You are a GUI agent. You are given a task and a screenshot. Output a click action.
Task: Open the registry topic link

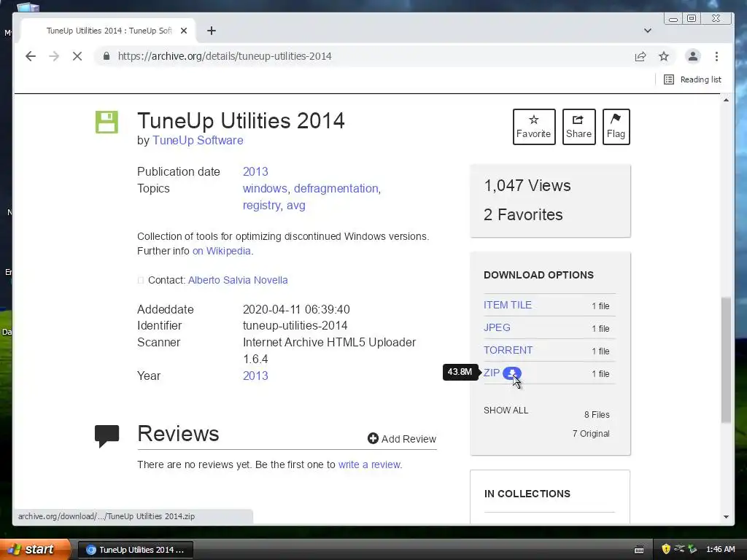(262, 205)
